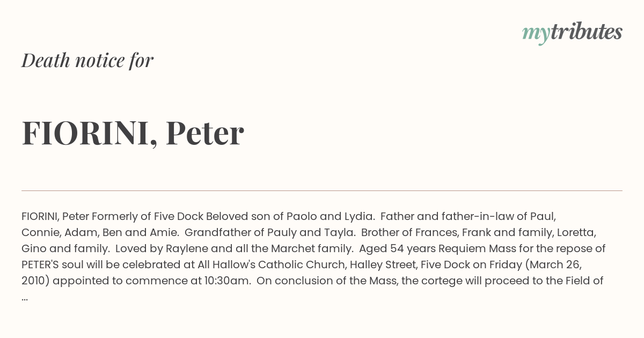Viewport: 644px width, 338px height.
Task: Open the trailing ellipsis to read more
Action: coord(25,297)
